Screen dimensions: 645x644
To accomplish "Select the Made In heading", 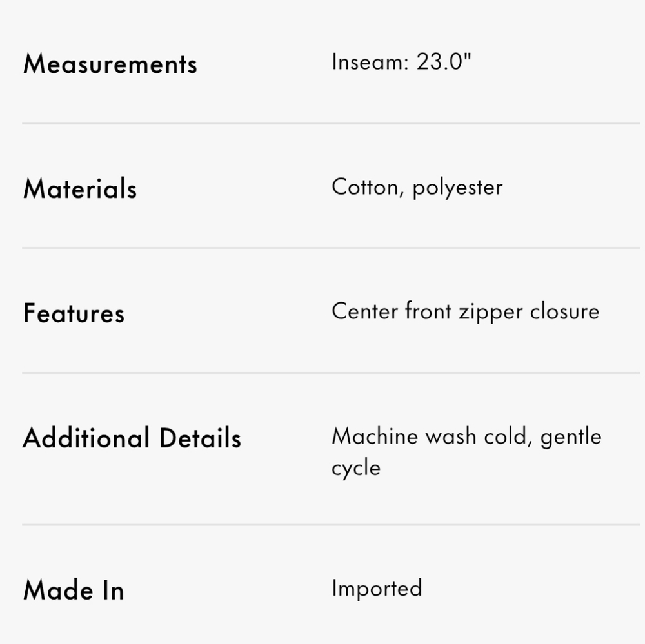I will (x=74, y=590).
